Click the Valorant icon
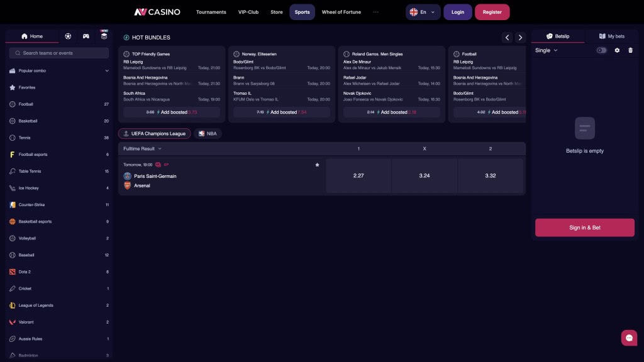The image size is (644, 362). click(13, 322)
